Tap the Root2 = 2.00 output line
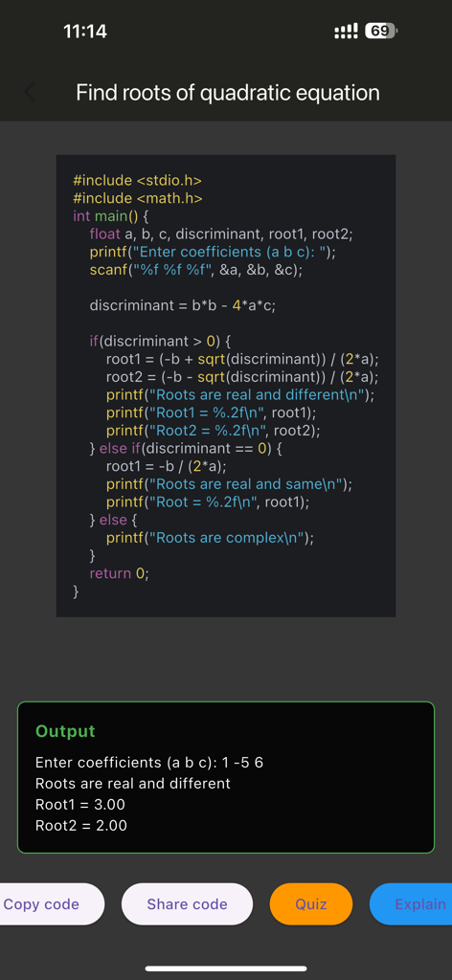The width and height of the screenshot is (452, 980). click(81, 826)
